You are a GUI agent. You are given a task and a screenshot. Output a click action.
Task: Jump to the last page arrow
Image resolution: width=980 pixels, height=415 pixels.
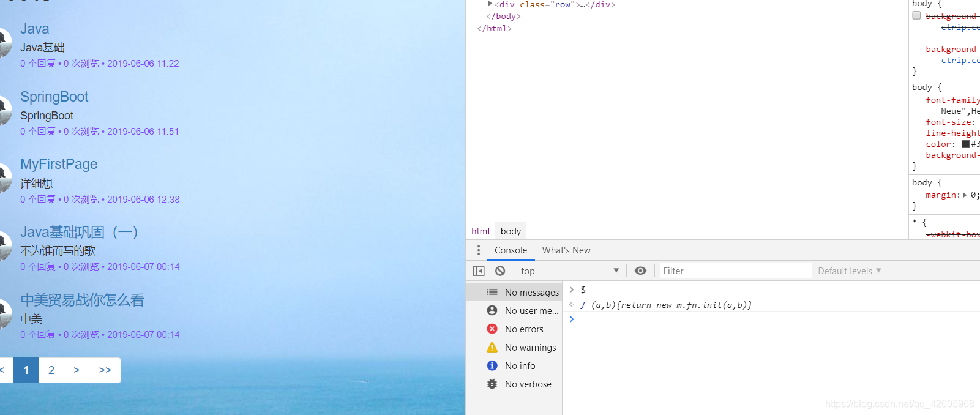coord(105,370)
